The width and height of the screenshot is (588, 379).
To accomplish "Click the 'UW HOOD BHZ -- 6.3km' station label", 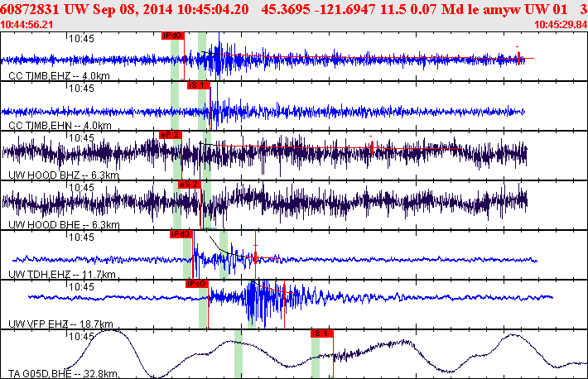I will 64,175.
